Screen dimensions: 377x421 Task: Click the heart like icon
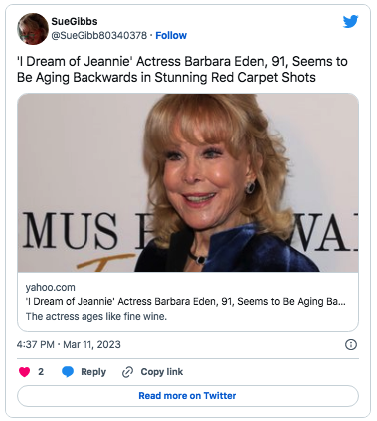pyautogui.click(x=24, y=372)
